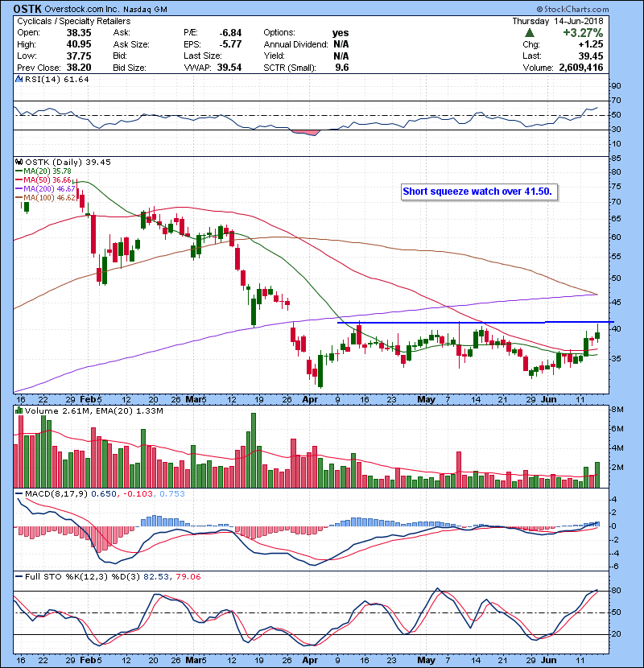The width and height of the screenshot is (644, 668).
Task: Click the Nasdaq GM exchange label
Action: tap(146, 10)
